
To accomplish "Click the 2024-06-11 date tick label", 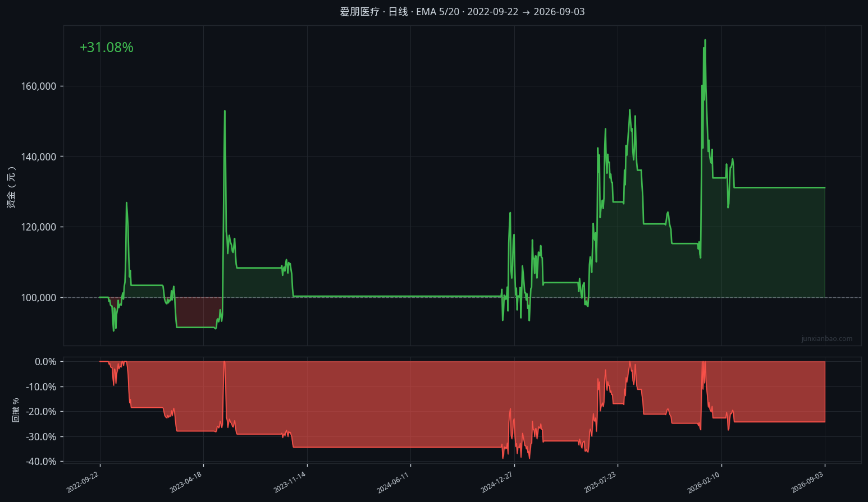I will [x=393, y=482].
